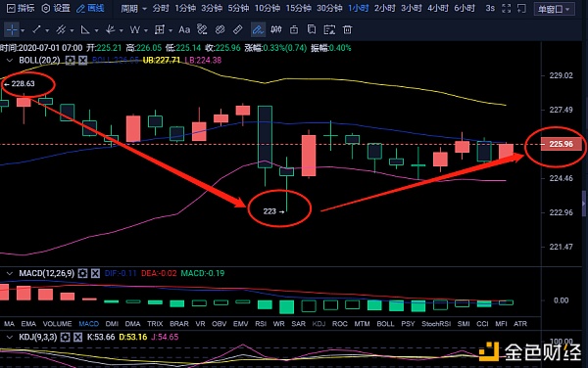The width and height of the screenshot is (588, 368).
Task: Toggle the EMA indicator
Action: point(28,324)
